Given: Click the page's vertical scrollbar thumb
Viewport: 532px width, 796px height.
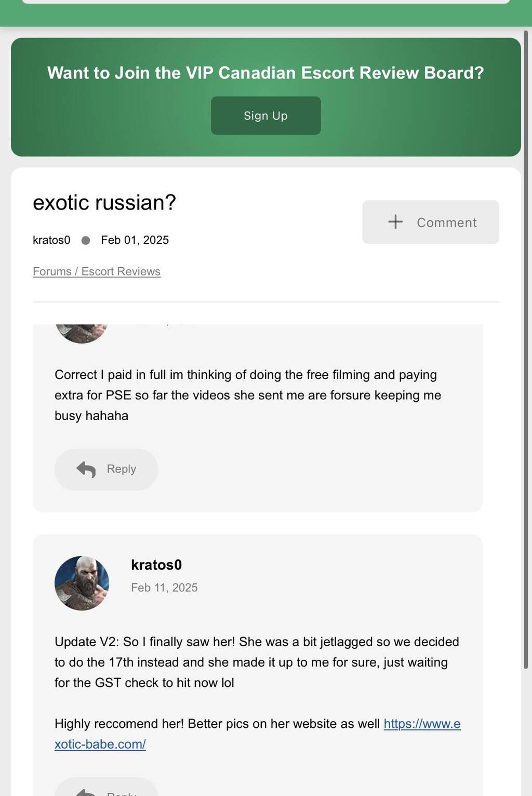Looking at the screenshot, I should point(525,348).
